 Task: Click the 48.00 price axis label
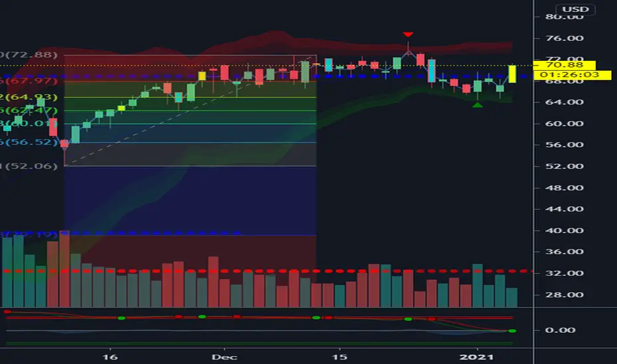(x=564, y=188)
